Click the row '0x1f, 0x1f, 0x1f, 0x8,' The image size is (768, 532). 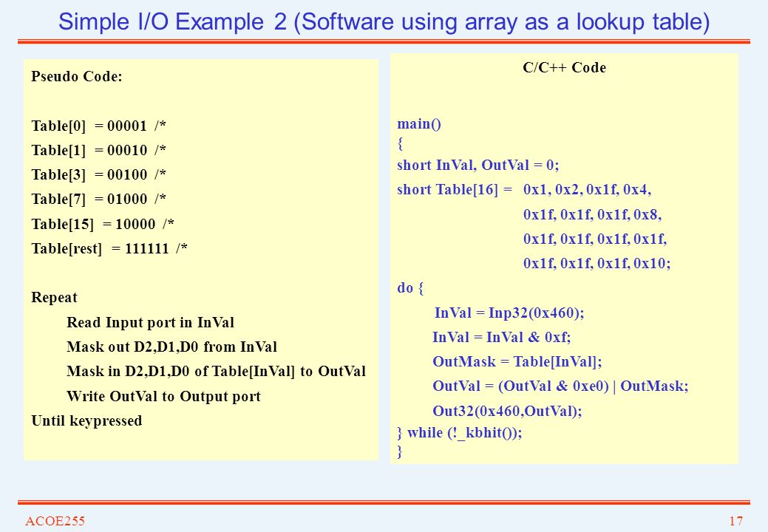point(593,214)
